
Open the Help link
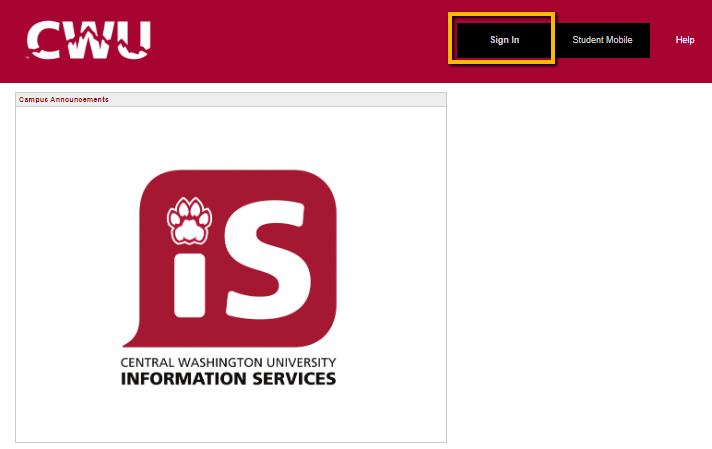click(x=684, y=40)
